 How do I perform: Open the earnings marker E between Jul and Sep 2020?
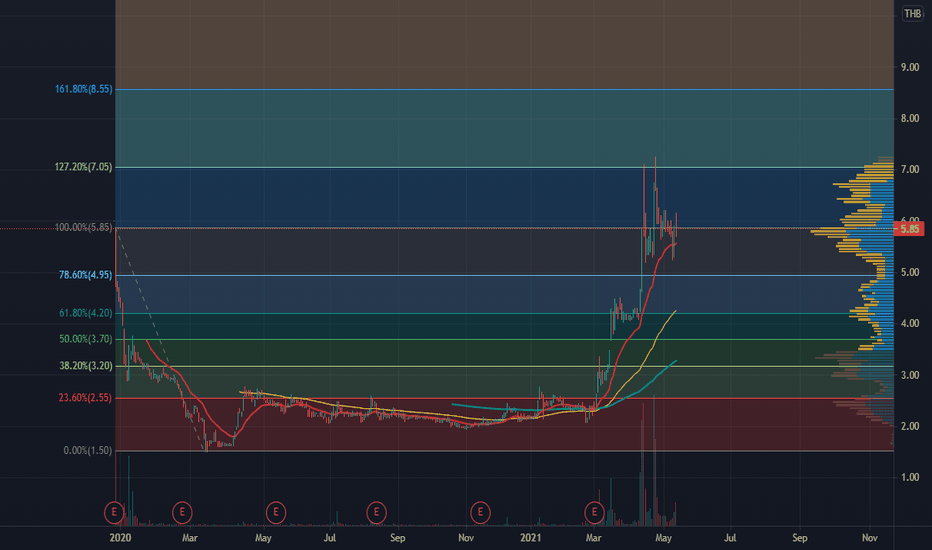(x=376, y=512)
